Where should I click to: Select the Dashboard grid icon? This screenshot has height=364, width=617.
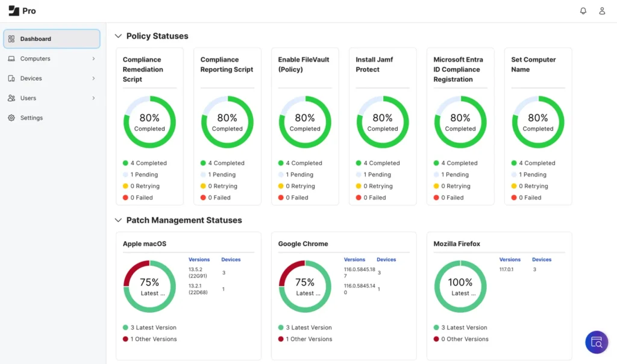click(11, 38)
